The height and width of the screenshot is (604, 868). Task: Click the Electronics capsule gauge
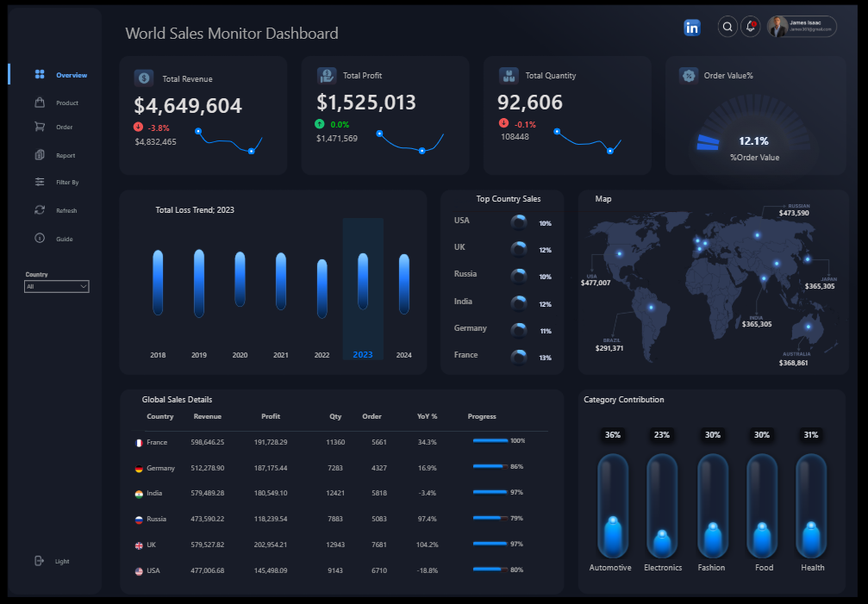(662, 506)
